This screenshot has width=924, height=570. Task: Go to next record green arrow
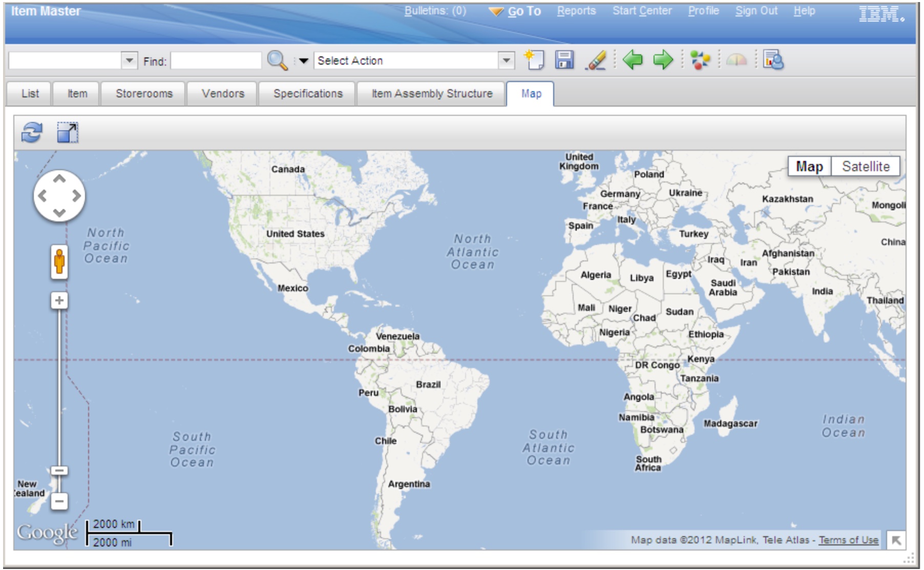[x=663, y=60]
